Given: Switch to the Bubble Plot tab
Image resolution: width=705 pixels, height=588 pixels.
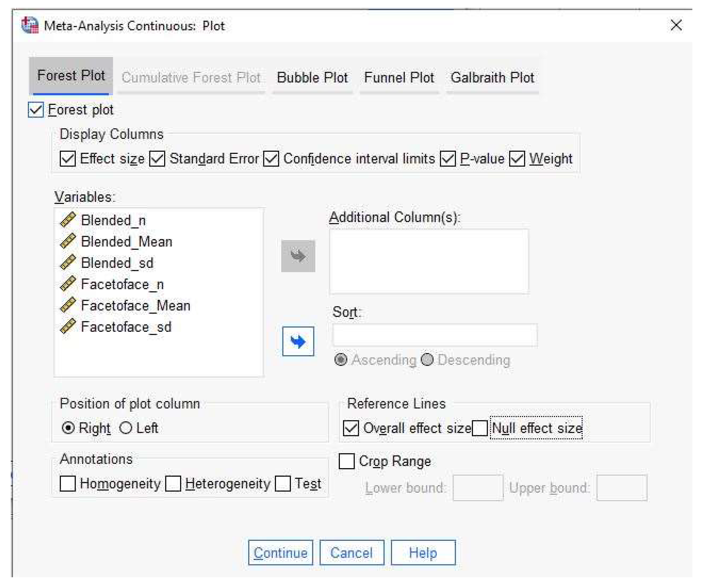Looking at the screenshot, I should point(312,78).
